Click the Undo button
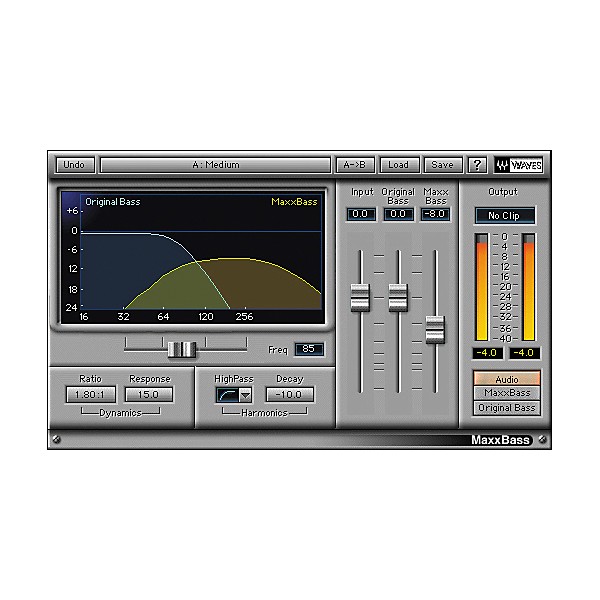The width and height of the screenshot is (600, 600). click(75, 165)
